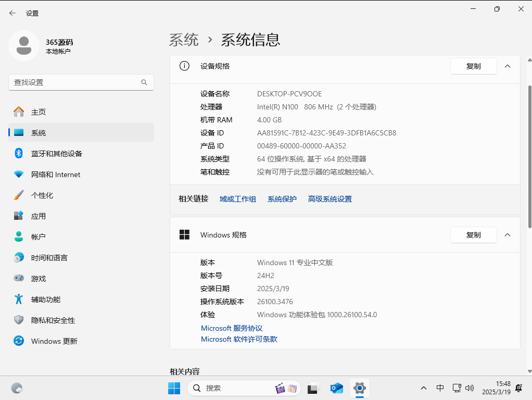The width and height of the screenshot is (532, 400).
Task: Click the 系统 breadcrumb in the title
Action: pyautogui.click(x=184, y=40)
